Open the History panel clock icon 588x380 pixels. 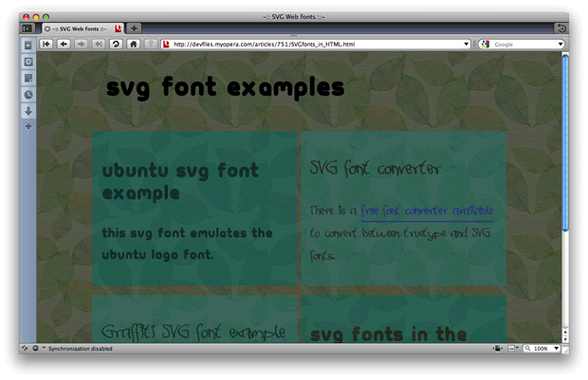click(x=28, y=95)
